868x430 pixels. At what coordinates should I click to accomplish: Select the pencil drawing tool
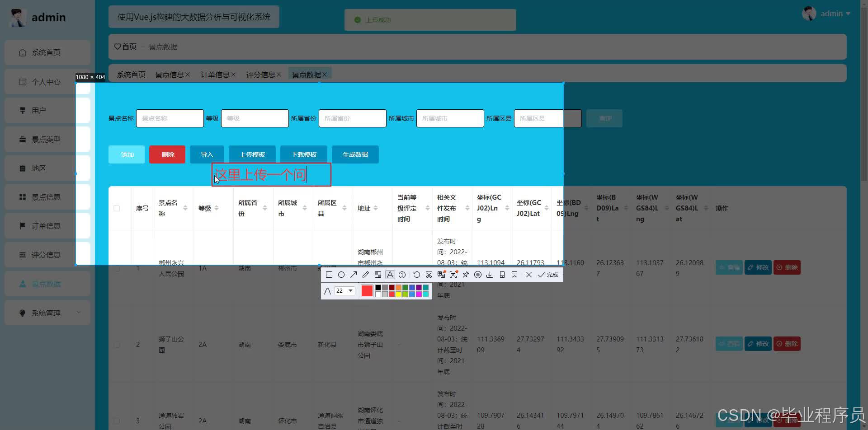coord(366,275)
